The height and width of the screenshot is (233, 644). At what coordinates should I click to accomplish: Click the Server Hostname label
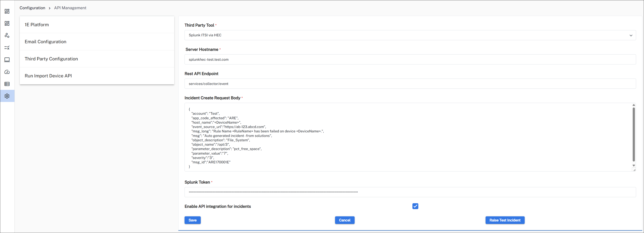(202, 49)
